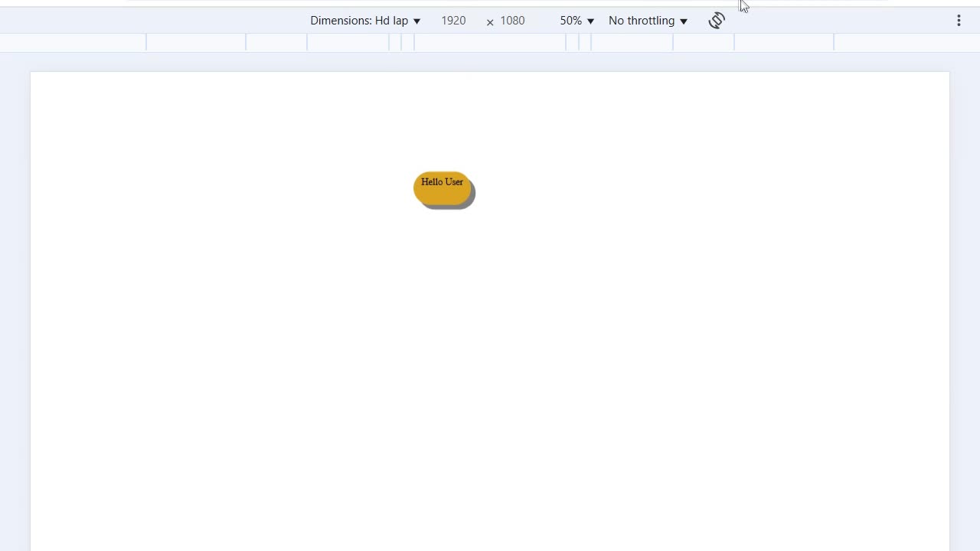Image resolution: width=980 pixels, height=551 pixels.
Task: Open the Dimensions Hd lap dropdown
Action: (365, 21)
